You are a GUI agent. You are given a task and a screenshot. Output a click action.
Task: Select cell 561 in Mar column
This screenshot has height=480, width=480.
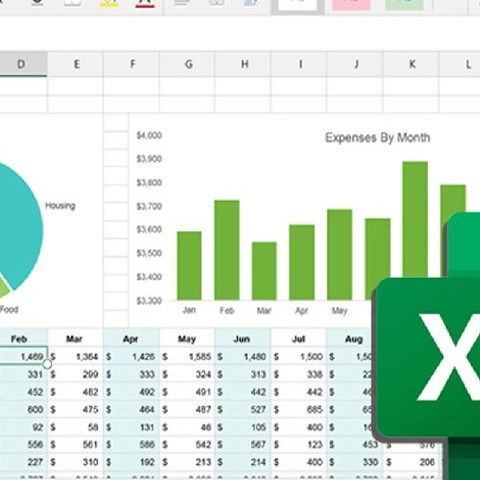[x=76, y=444]
